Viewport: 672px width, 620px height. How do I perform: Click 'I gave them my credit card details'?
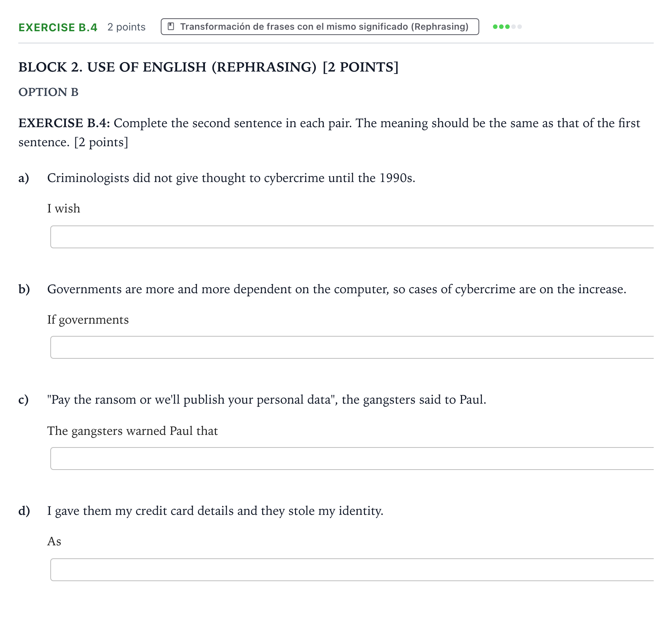pos(215,511)
